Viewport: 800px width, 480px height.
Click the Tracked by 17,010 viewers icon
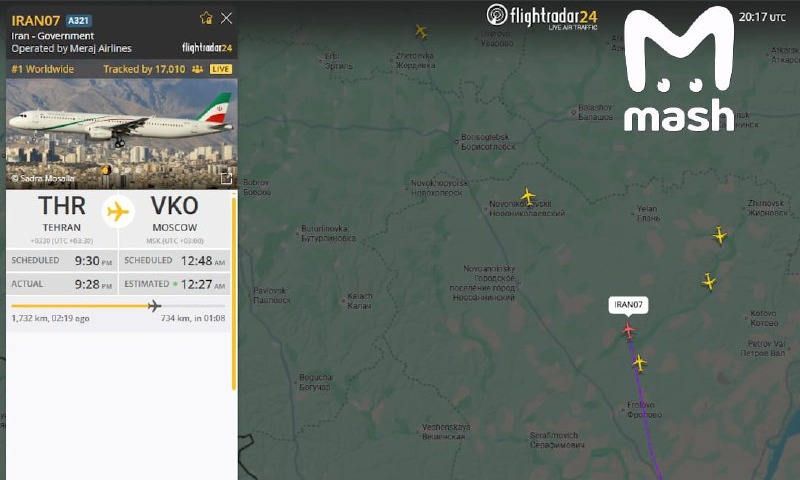(197, 69)
